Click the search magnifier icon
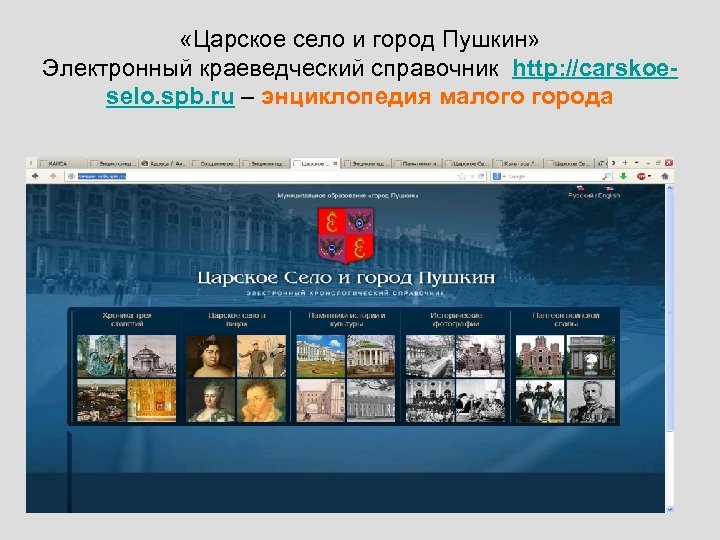This screenshot has width=720, height=540. click(607, 176)
